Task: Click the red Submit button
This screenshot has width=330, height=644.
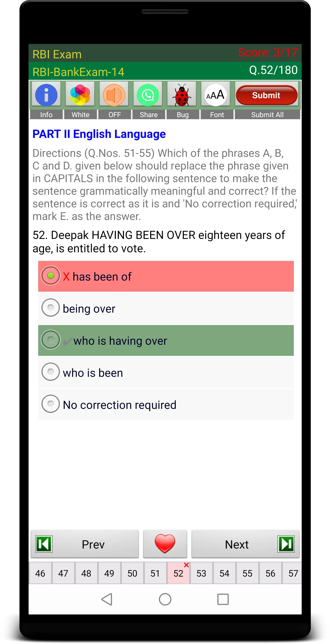Action: 267,95
